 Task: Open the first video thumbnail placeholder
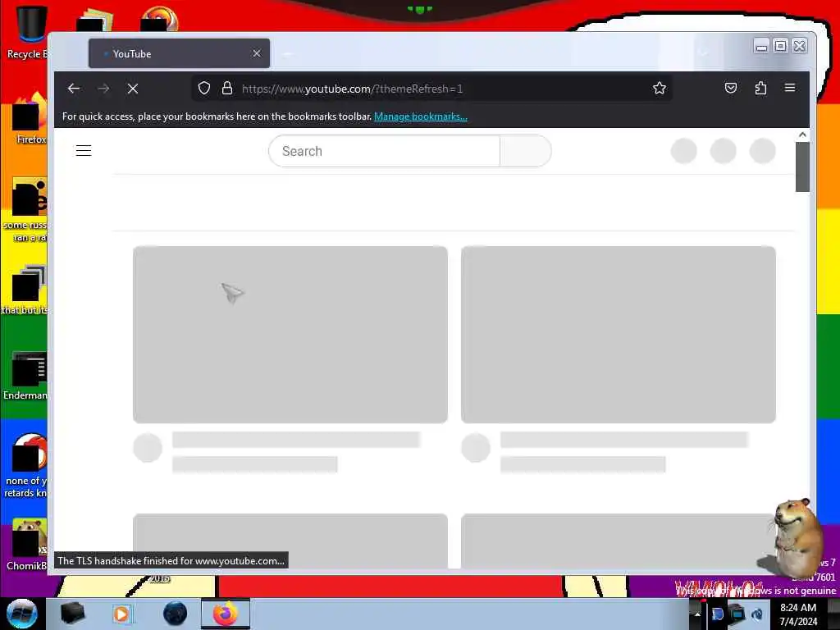(x=290, y=335)
